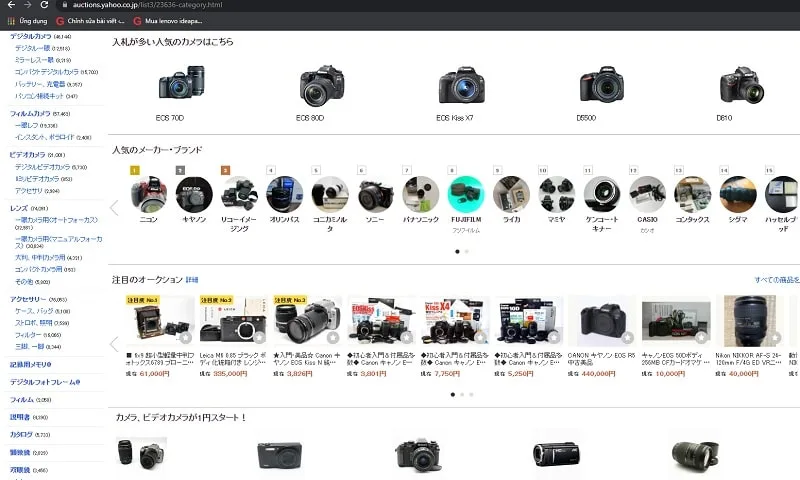
Task: Open the camcorder thumbnail in 1円スタート section
Action: point(556,454)
